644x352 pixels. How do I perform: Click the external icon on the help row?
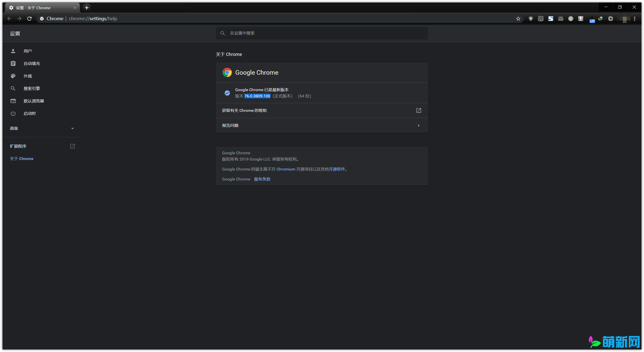[x=419, y=111]
